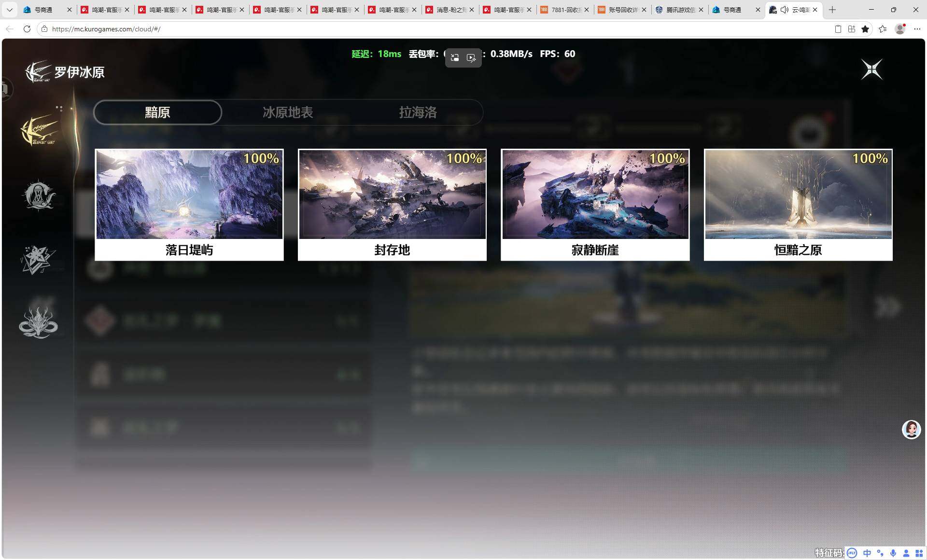Switch to the 腾讯游戏 browser tab
The image size is (927, 560).
[x=679, y=10]
